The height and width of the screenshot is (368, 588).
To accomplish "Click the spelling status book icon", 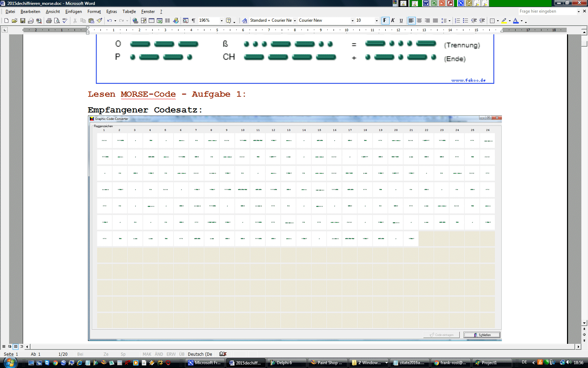I will click(x=223, y=354).
